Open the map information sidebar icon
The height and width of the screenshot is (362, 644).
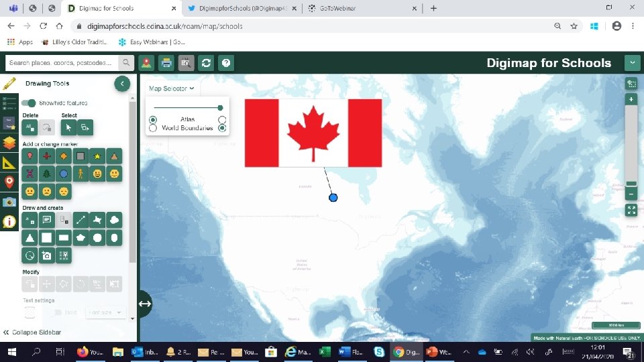point(9,222)
